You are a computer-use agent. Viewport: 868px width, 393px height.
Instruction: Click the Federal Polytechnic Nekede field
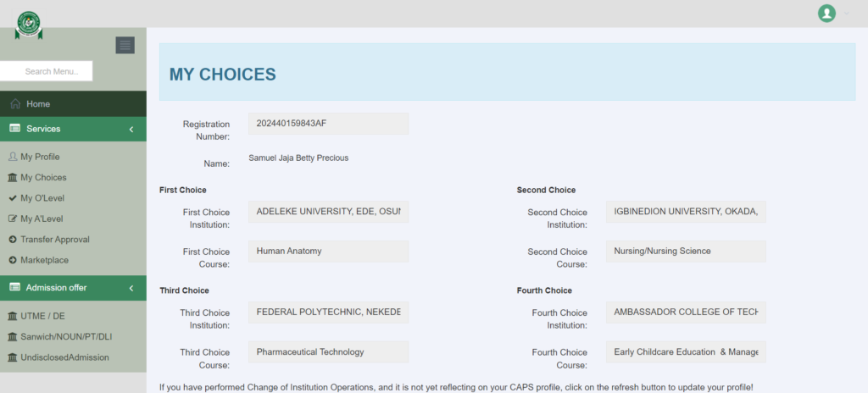[x=328, y=313]
